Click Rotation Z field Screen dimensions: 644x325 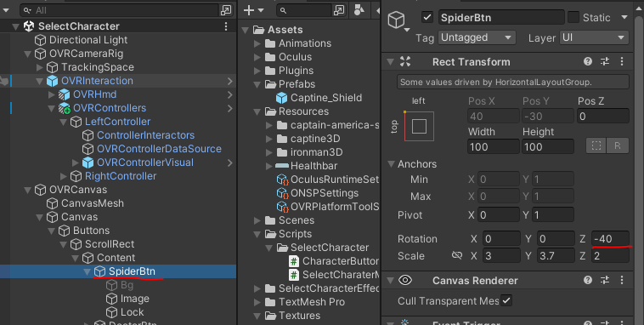click(610, 238)
